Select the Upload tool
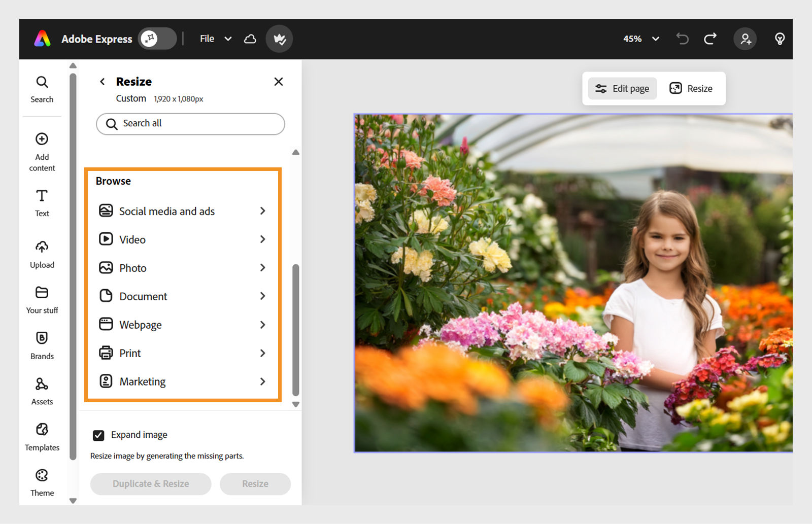Viewport: 812px width, 524px height. click(x=42, y=254)
